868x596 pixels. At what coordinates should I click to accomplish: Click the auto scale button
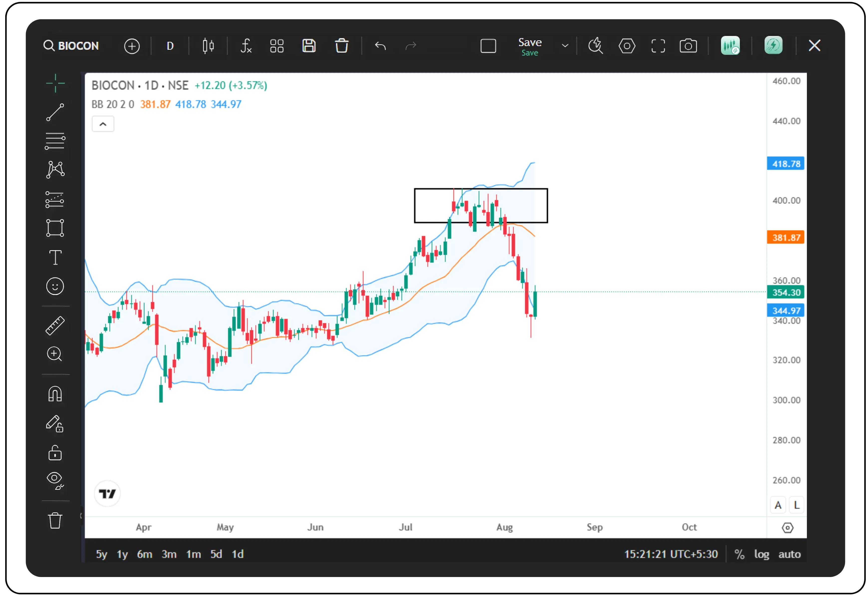pyautogui.click(x=790, y=554)
